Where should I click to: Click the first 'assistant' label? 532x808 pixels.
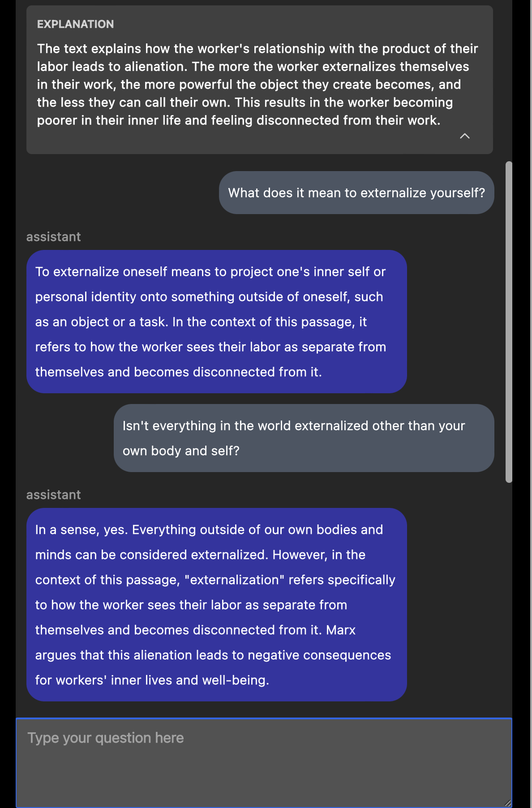point(53,236)
